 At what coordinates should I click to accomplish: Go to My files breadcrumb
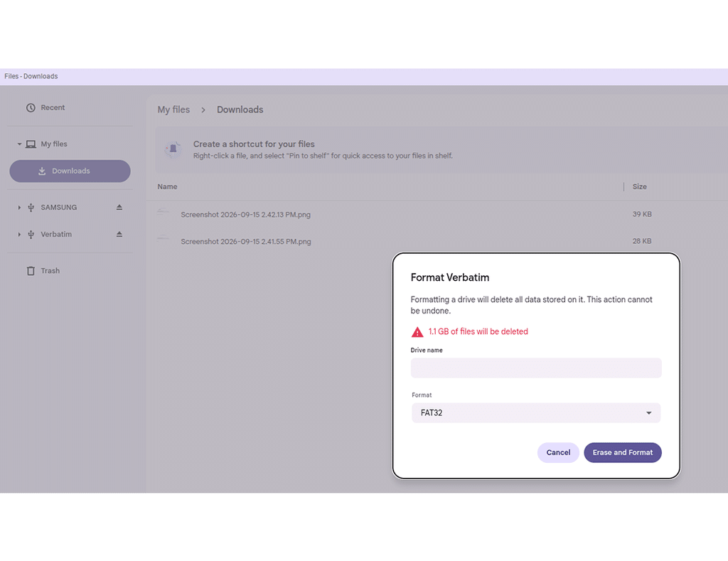tap(173, 109)
